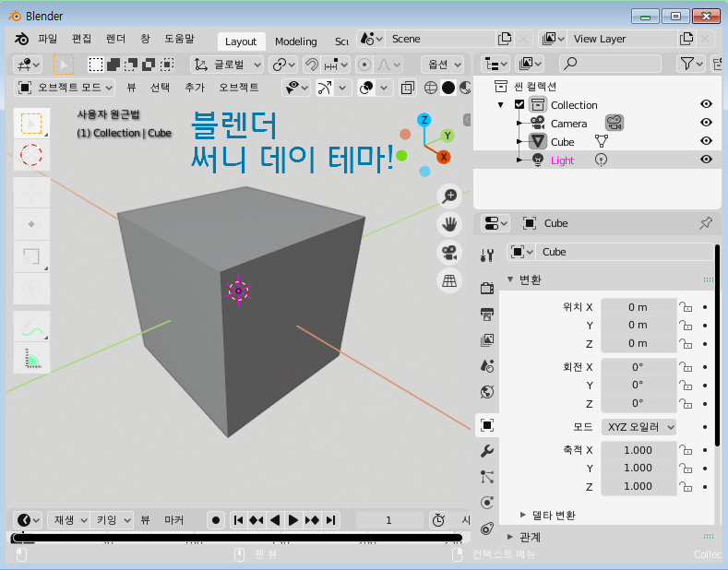Open the Output properties tab (printer icon)
The image size is (728, 570).
coord(487,314)
